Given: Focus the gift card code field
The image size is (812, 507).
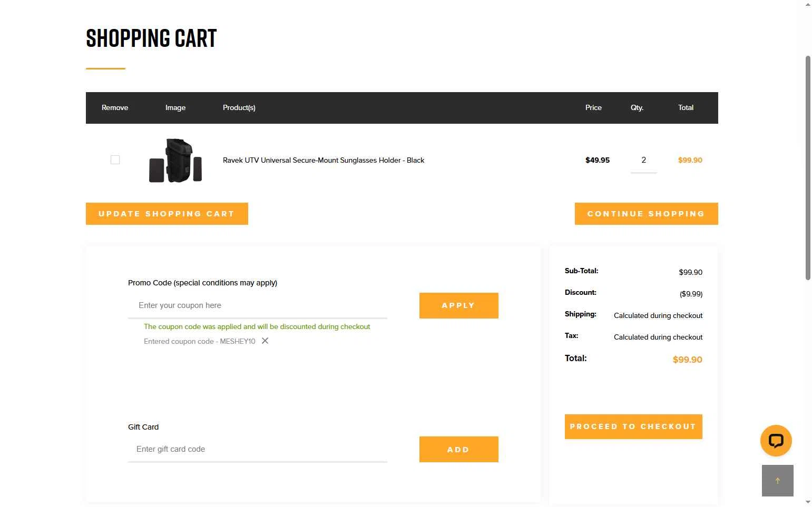Looking at the screenshot, I should pyautogui.click(x=258, y=449).
